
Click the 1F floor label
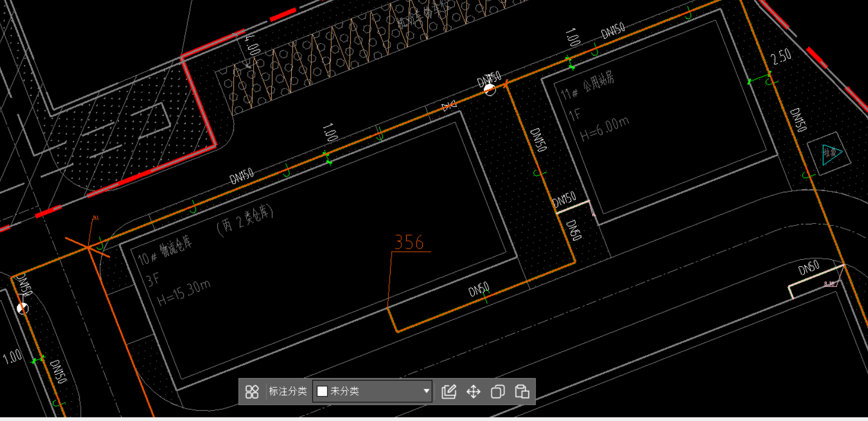(574, 115)
